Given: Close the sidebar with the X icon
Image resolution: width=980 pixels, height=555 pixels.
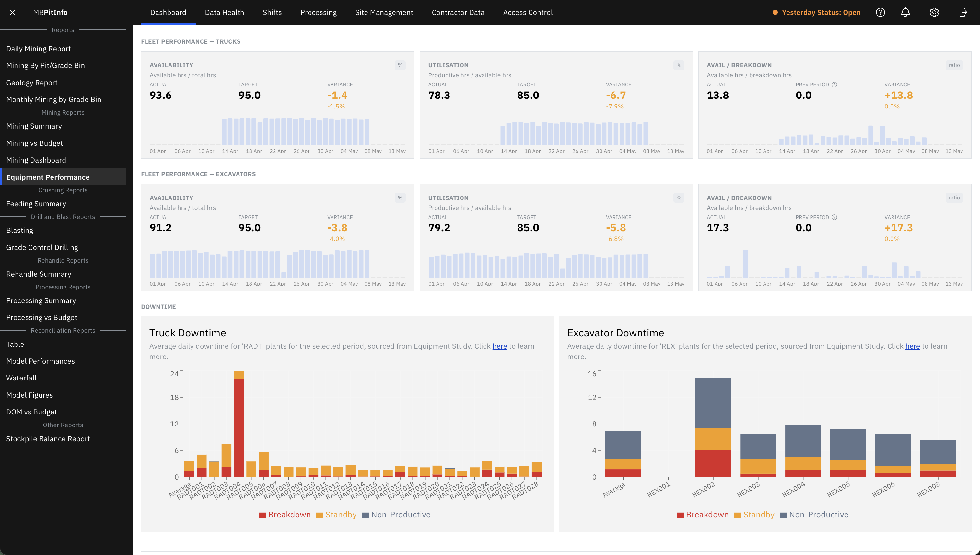Looking at the screenshot, I should (13, 12).
